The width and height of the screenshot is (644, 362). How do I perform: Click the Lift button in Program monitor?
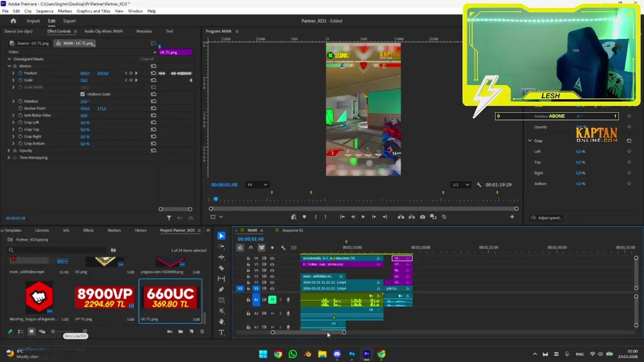pyautogui.click(x=400, y=217)
